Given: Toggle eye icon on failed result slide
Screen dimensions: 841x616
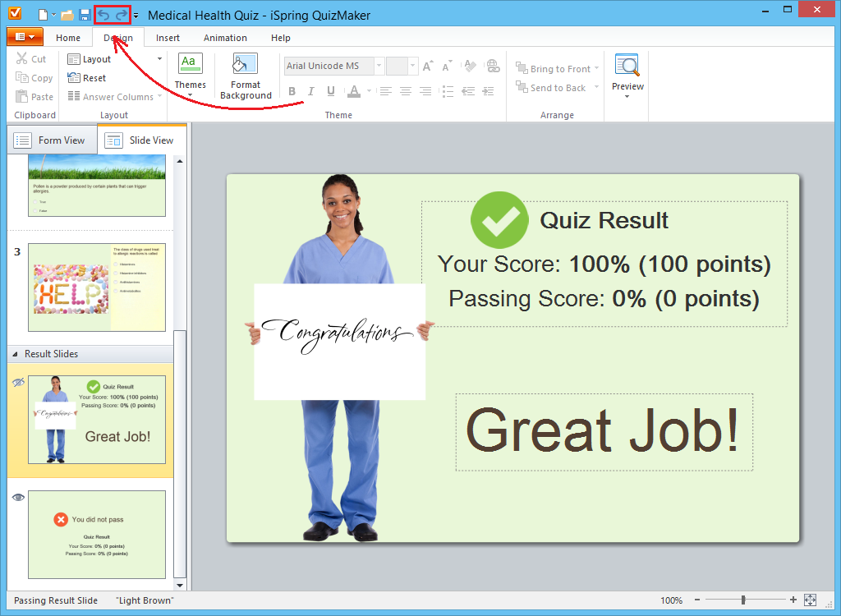Looking at the screenshot, I should click(18, 498).
